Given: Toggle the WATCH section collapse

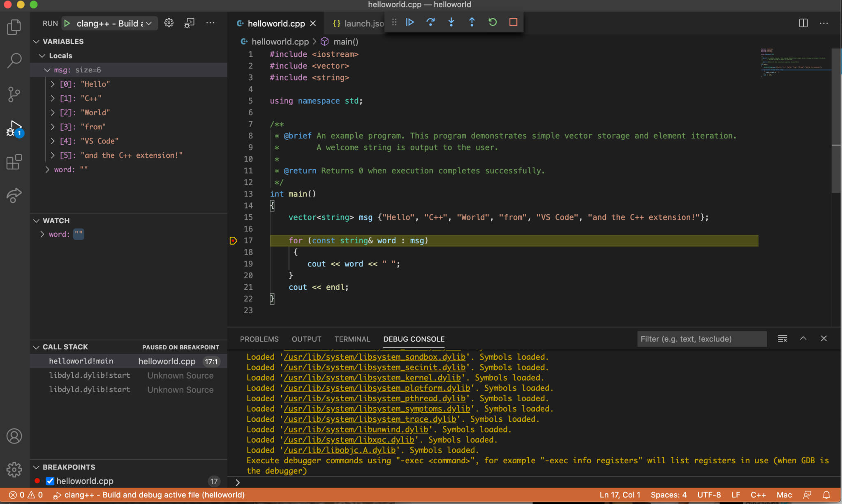Looking at the screenshot, I should 37,220.
